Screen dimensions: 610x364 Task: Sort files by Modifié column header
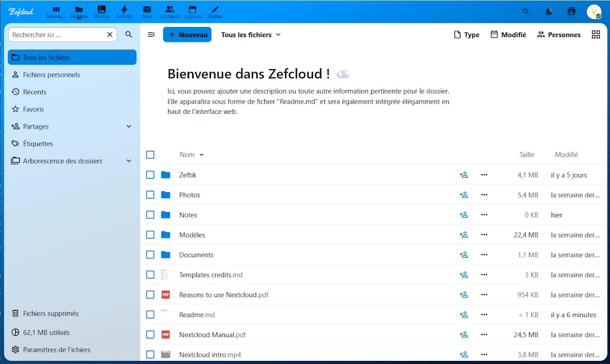coord(567,155)
